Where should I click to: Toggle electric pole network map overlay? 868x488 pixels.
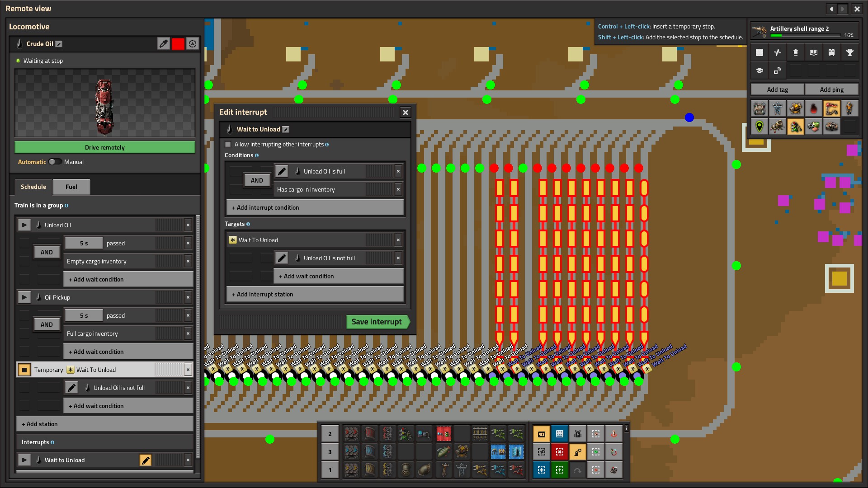coord(778,108)
